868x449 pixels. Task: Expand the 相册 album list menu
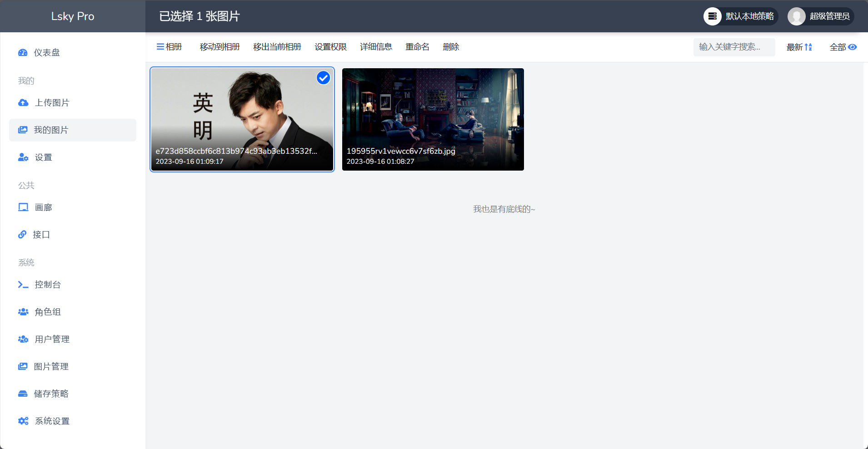(x=169, y=46)
